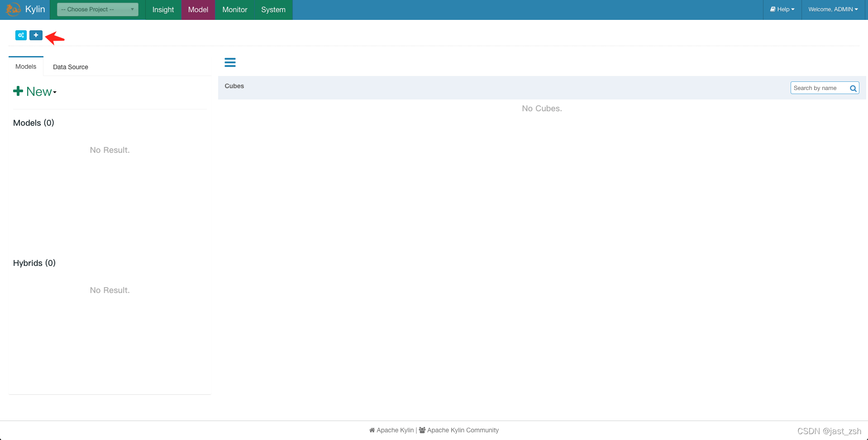Click the Models (0) heading
868x440 pixels.
[33, 123]
